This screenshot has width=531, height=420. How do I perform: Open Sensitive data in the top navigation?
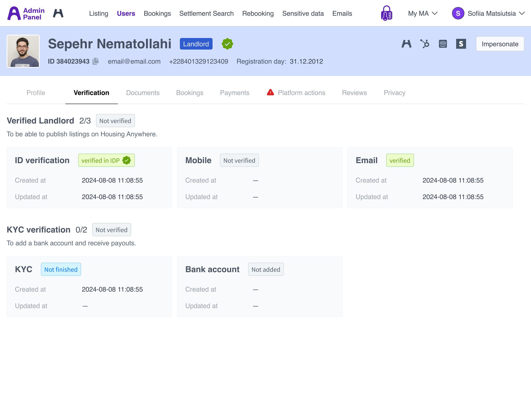tap(303, 13)
